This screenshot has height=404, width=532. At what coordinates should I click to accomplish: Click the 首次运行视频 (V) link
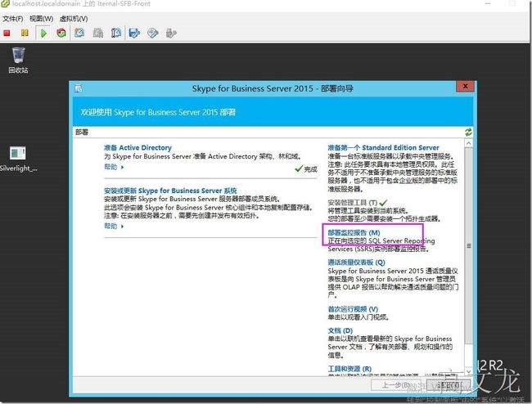[353, 309]
